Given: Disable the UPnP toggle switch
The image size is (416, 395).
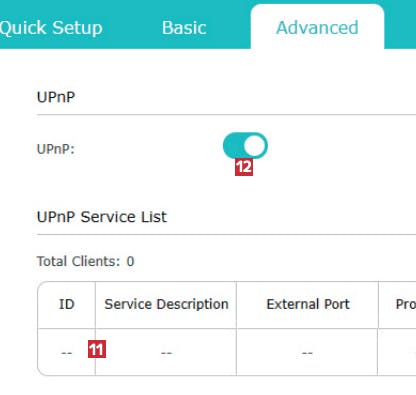Looking at the screenshot, I should pyautogui.click(x=245, y=146).
